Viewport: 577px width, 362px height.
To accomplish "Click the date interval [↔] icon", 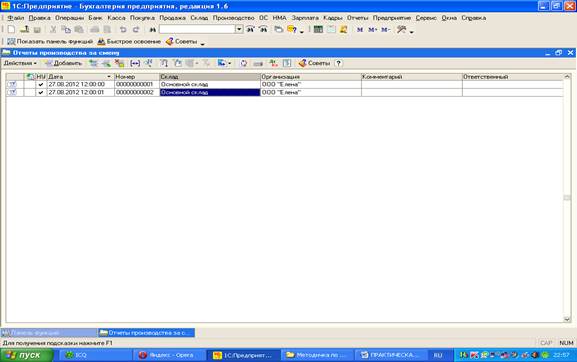I will pyautogui.click(x=135, y=63).
